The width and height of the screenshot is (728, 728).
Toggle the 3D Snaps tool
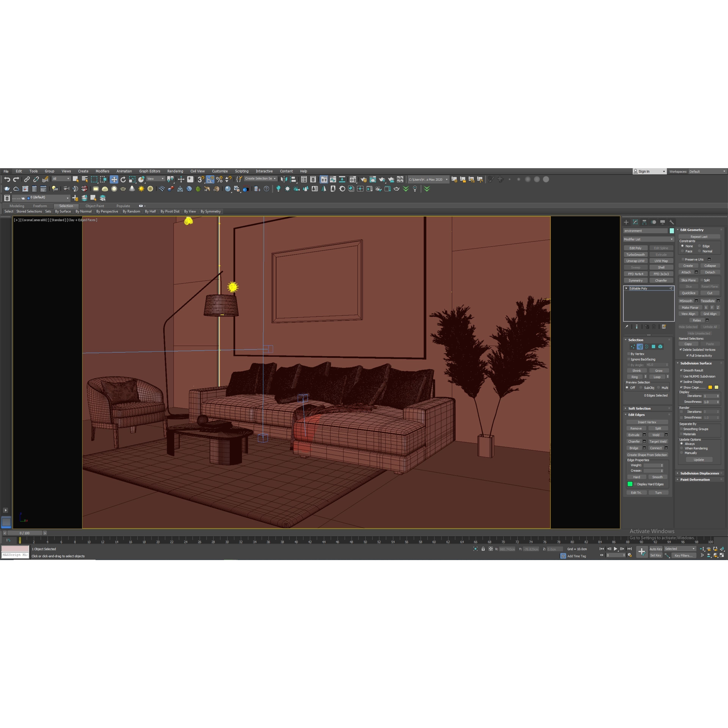(x=200, y=179)
